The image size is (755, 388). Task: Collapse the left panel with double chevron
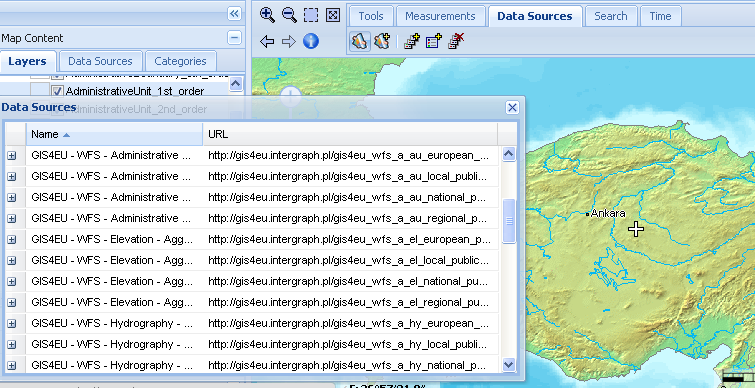pyautogui.click(x=234, y=13)
